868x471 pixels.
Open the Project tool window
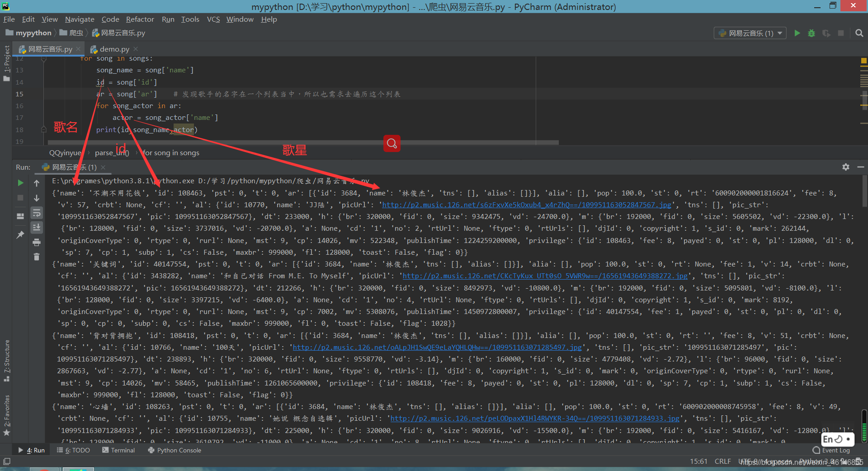tap(6, 63)
